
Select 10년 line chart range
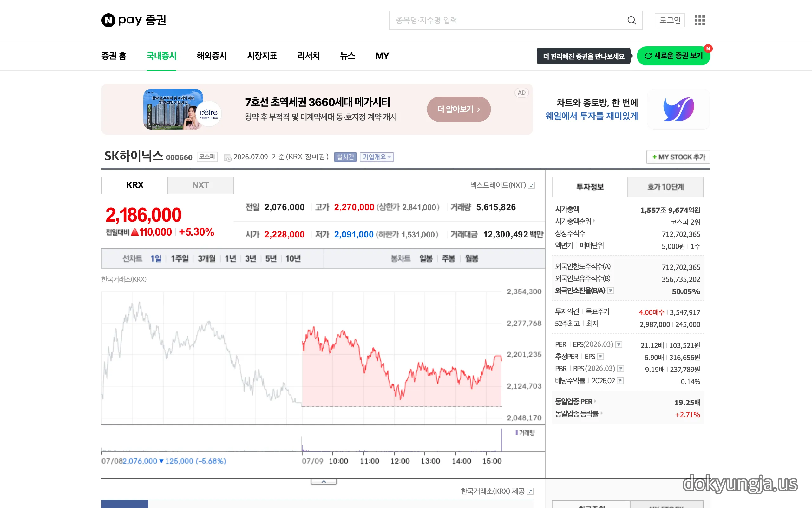pos(293,259)
